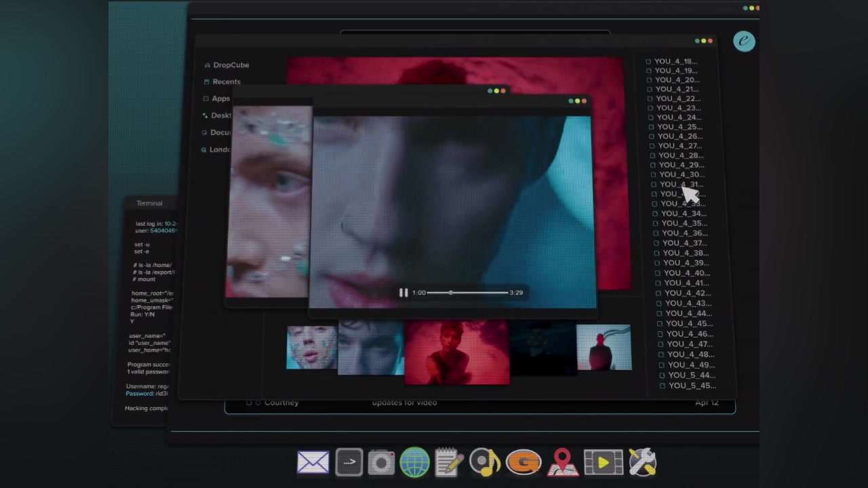The height and width of the screenshot is (488, 868).
Task: Launch the video player film dock icon
Action: [603, 463]
